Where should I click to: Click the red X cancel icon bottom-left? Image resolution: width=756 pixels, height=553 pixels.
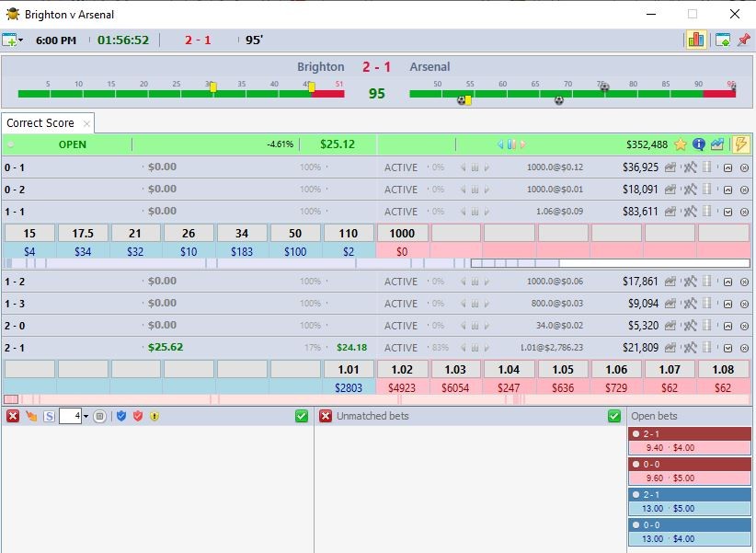coord(13,416)
